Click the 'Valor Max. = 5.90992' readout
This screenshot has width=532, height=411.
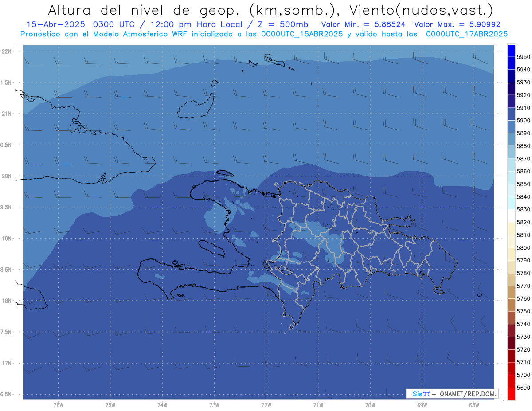(x=457, y=24)
